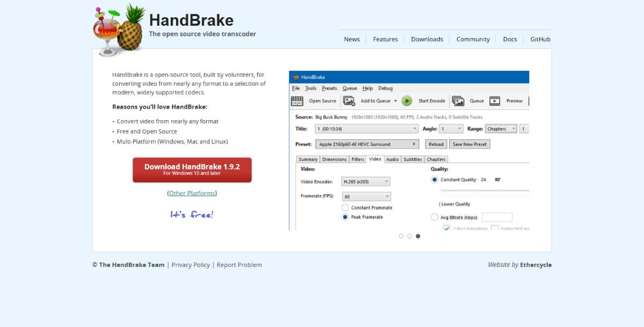Open the Framerate (FPS) dropdown

pos(366,197)
